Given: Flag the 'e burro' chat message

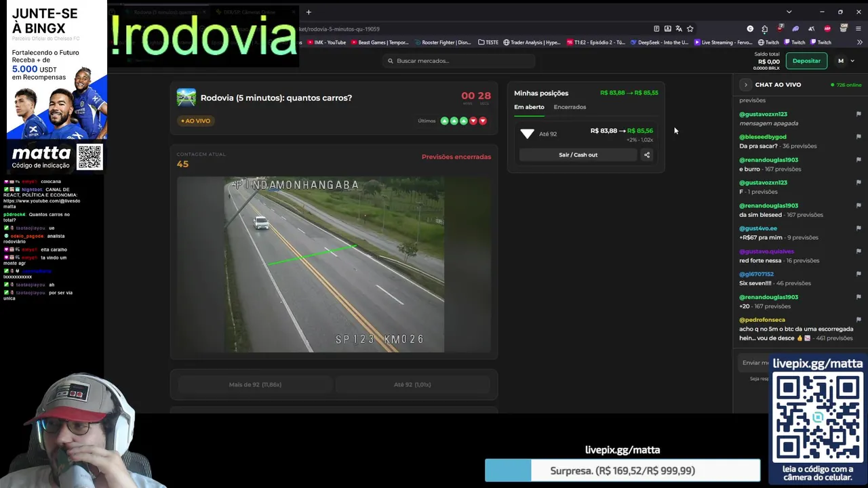Looking at the screenshot, I should point(859,160).
